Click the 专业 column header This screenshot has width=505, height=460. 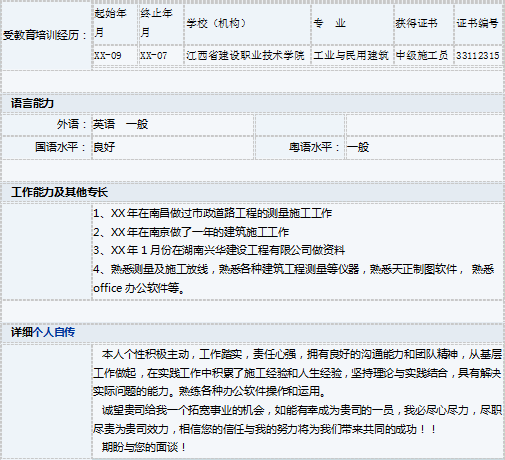(329, 23)
